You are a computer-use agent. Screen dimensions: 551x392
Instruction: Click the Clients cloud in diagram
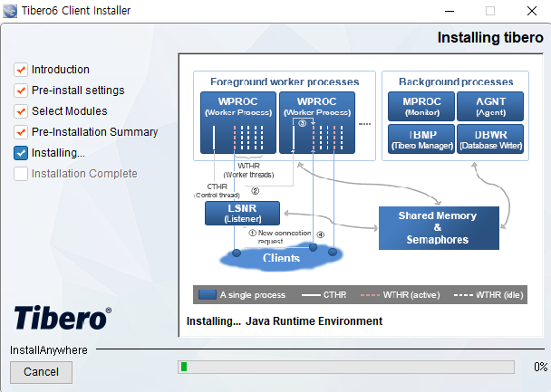pos(281,258)
